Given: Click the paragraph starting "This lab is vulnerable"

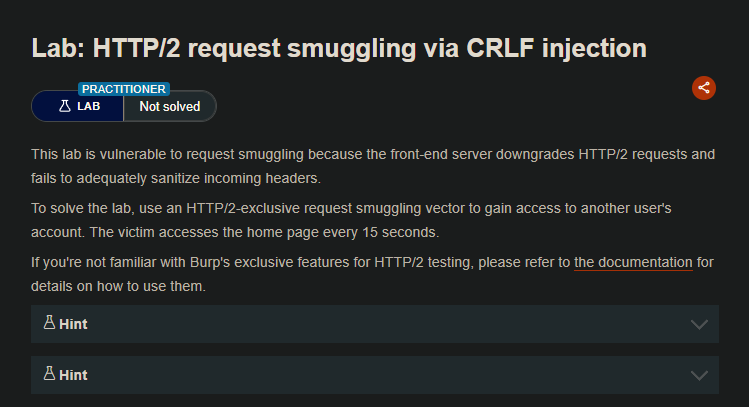Looking at the screenshot, I should 373,164.
